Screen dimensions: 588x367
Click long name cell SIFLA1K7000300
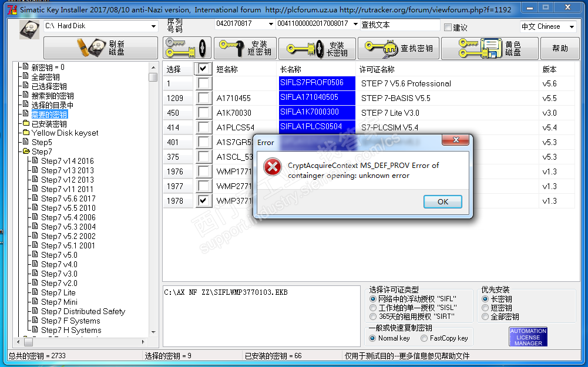(317, 113)
